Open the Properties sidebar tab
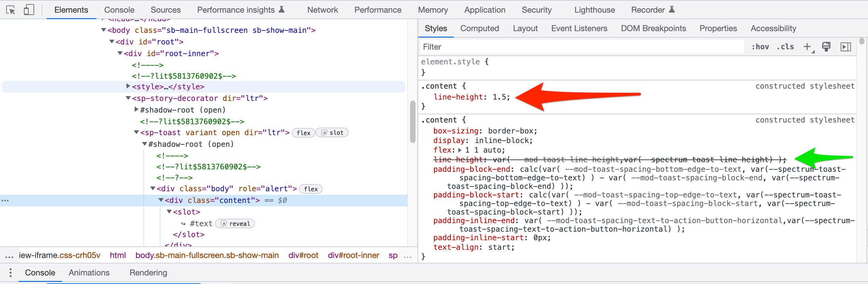Screen dimensions: 868x284 (x=718, y=28)
